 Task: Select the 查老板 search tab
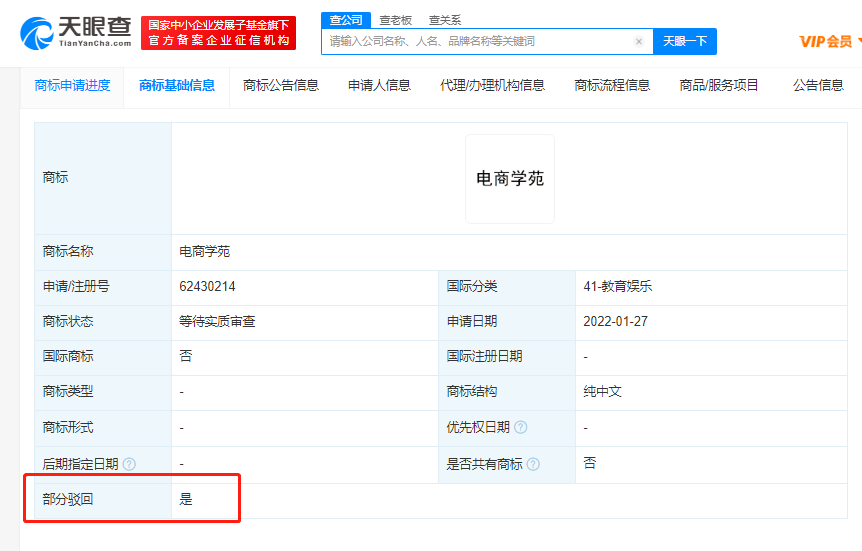[395, 20]
